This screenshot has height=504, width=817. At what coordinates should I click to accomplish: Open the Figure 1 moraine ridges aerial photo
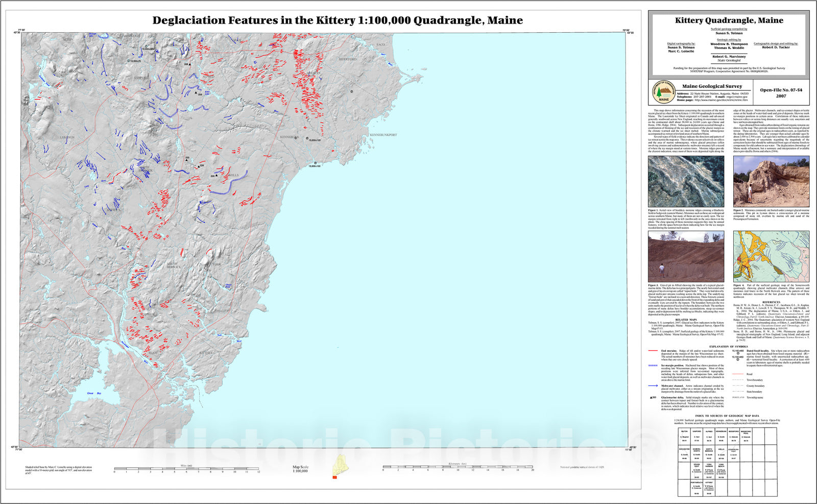(x=686, y=181)
